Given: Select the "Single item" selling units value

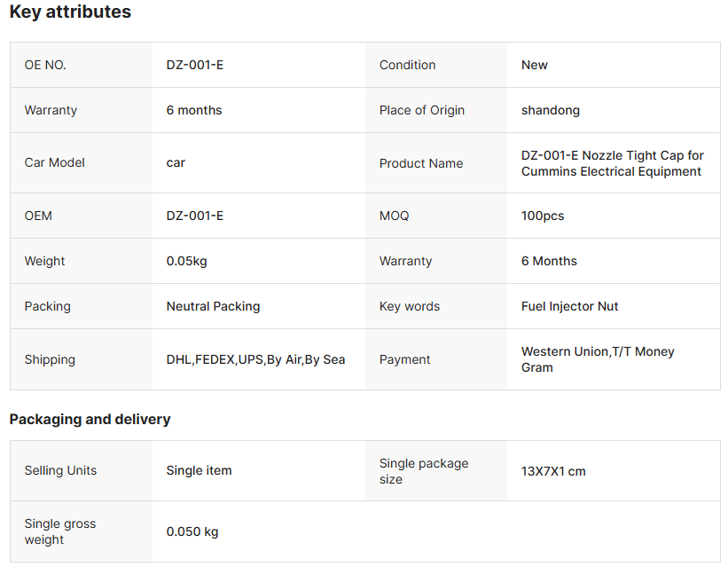Looking at the screenshot, I should 199,470.
